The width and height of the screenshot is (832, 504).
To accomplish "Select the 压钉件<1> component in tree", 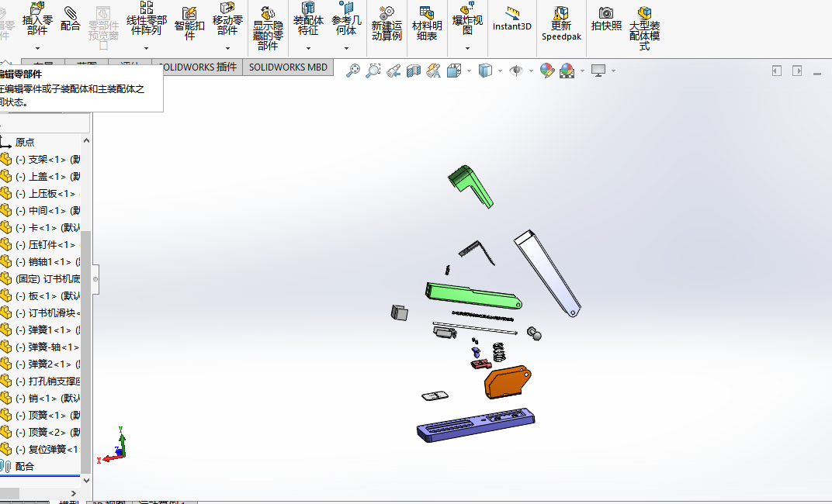I will pos(40,244).
